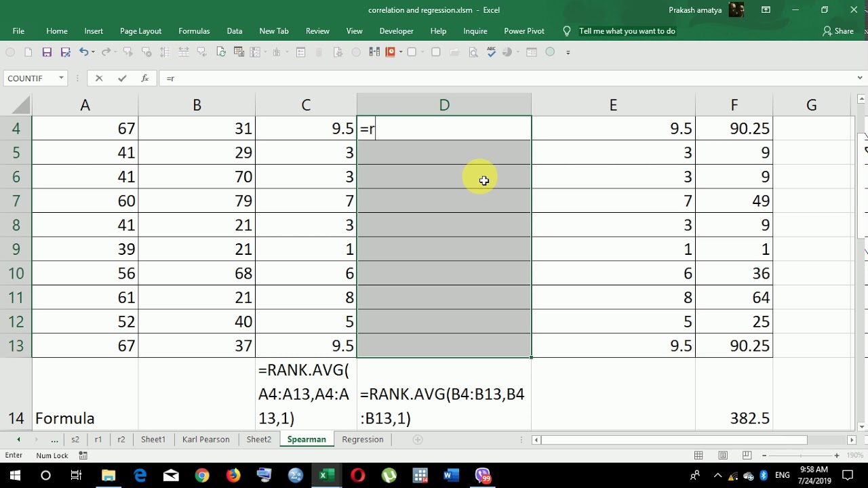Open Google Chrome from the taskbar
Screen dimensions: 868x488
[202, 476]
